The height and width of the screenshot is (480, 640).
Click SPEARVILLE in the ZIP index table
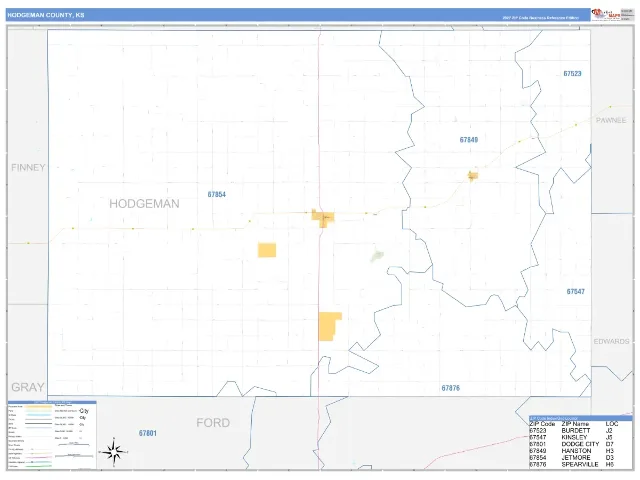580,465
